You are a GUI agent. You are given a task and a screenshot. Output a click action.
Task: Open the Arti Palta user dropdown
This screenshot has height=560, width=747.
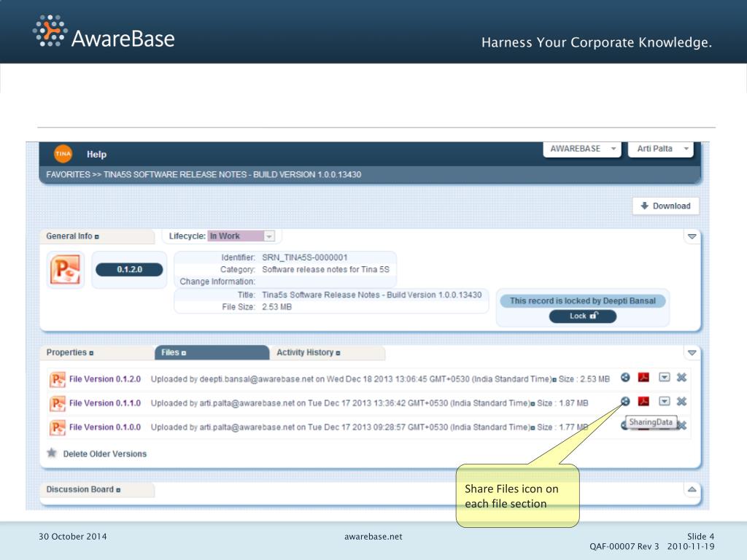coord(661,149)
